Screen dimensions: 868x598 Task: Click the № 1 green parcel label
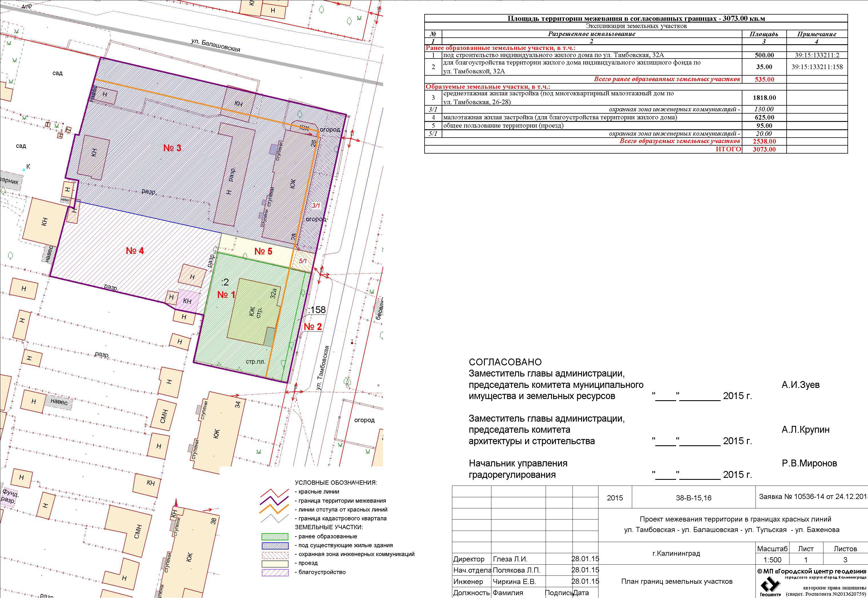click(226, 295)
